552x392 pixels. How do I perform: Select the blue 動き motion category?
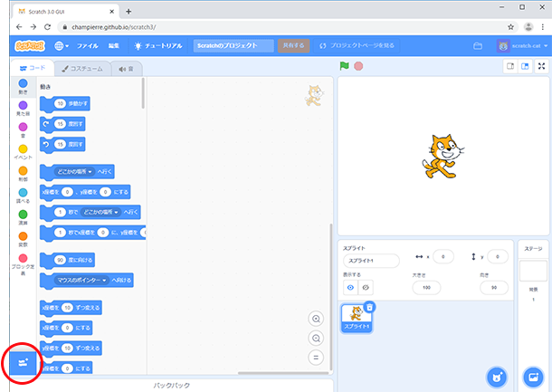(23, 87)
